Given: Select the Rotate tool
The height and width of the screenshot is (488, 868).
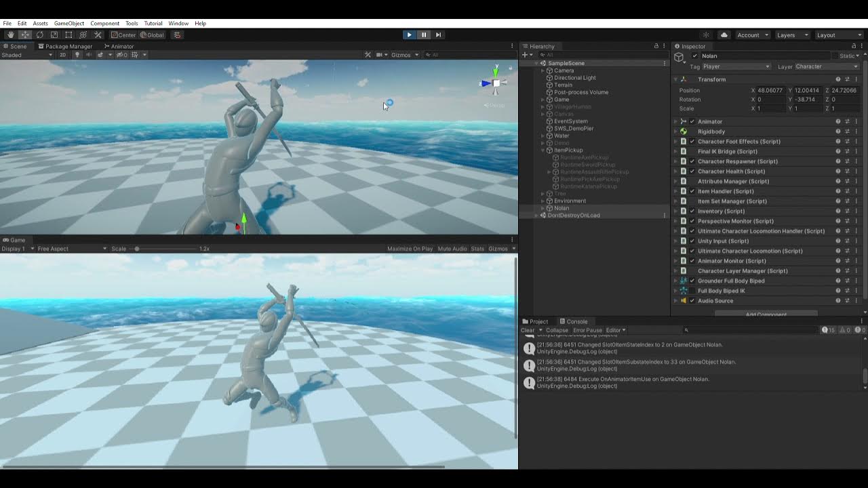Looking at the screenshot, I should [x=39, y=35].
